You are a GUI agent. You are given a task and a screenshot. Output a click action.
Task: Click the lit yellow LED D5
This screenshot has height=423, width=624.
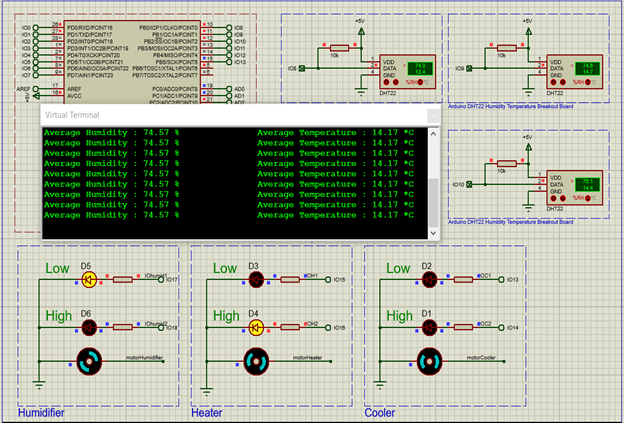point(89,280)
